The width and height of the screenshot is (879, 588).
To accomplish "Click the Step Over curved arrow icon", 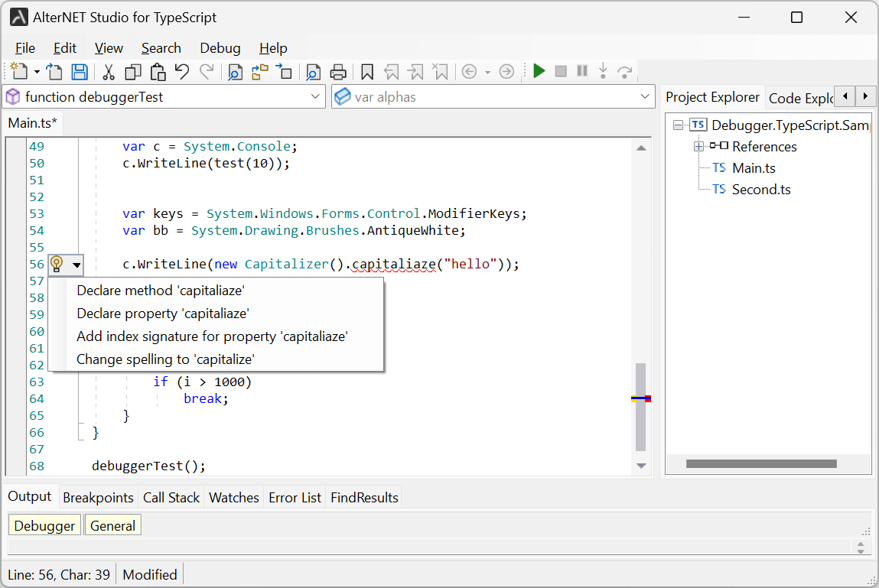I will pos(624,72).
